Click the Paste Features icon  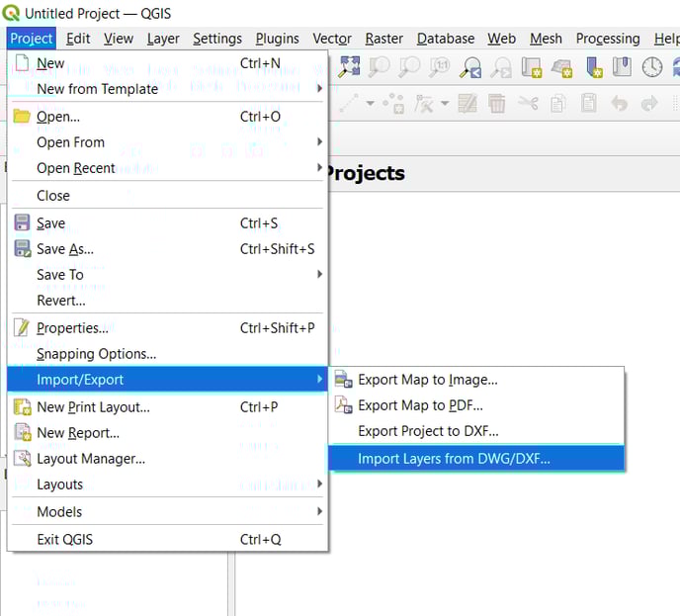(588, 103)
